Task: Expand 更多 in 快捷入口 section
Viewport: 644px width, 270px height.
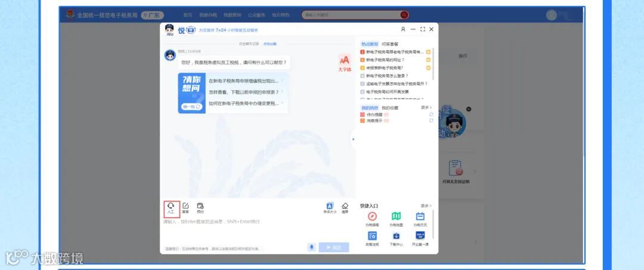Action: [426, 206]
